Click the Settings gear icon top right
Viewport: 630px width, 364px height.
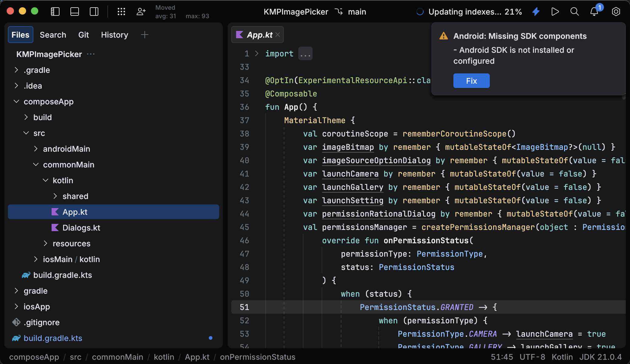[x=616, y=12]
